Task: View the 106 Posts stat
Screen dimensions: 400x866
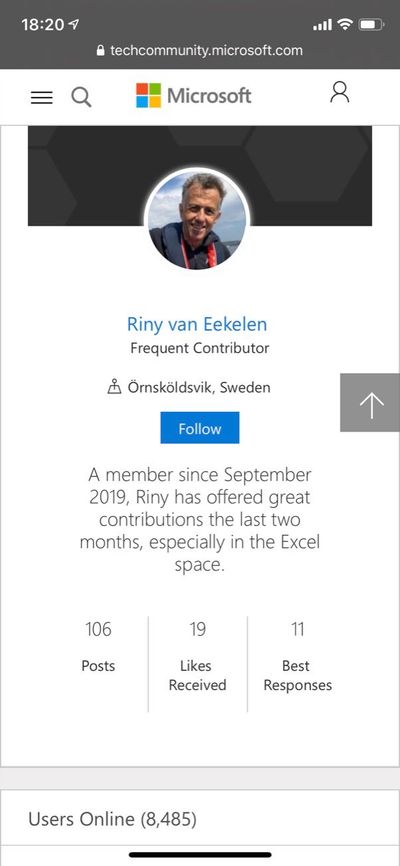Action: [x=98, y=645]
